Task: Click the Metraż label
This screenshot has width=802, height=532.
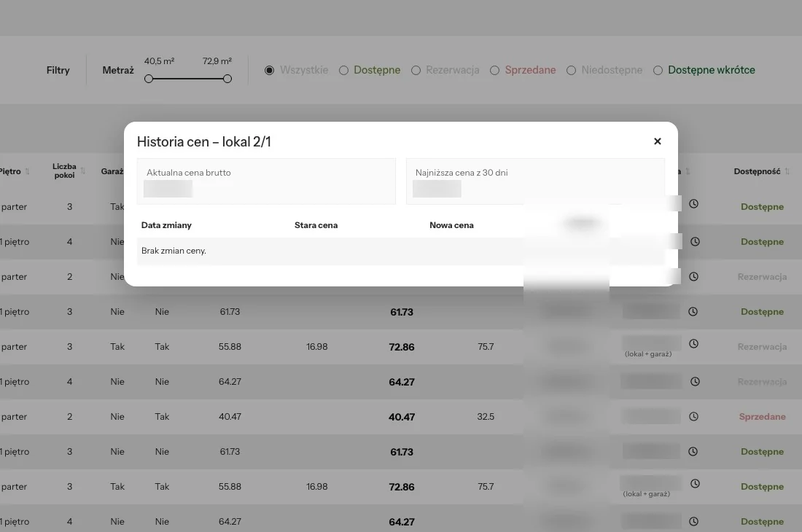Action: click(118, 70)
